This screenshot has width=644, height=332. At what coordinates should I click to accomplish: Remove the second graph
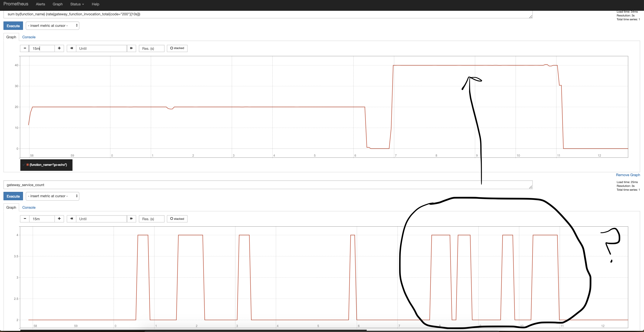tap(628, 175)
